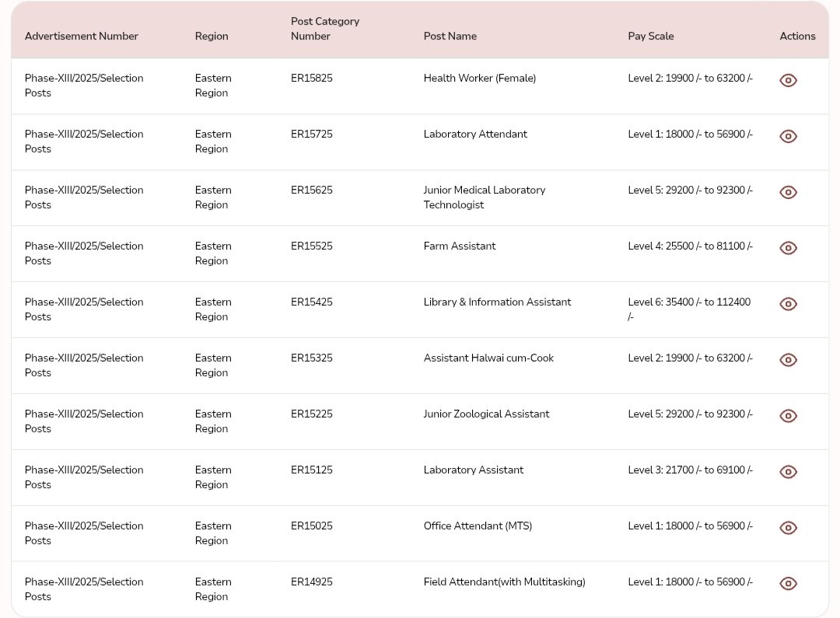This screenshot has width=840, height=618.
Task: Click the Pay Scale column header
Action: (651, 37)
